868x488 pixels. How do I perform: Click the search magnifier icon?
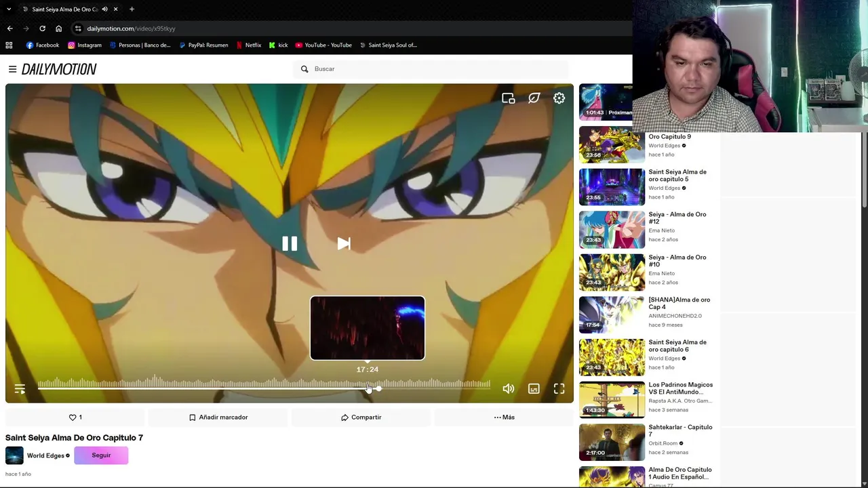coord(304,69)
